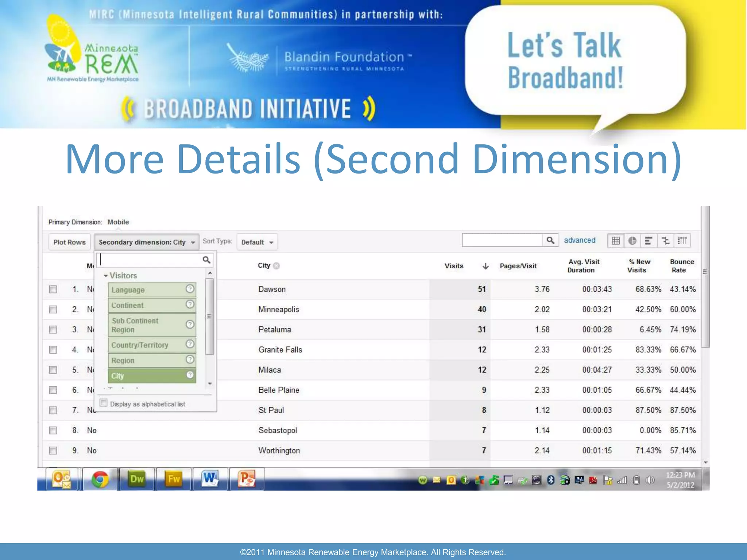Select Language in the dimension list
This screenshot has height=560, width=747.
(x=152, y=290)
